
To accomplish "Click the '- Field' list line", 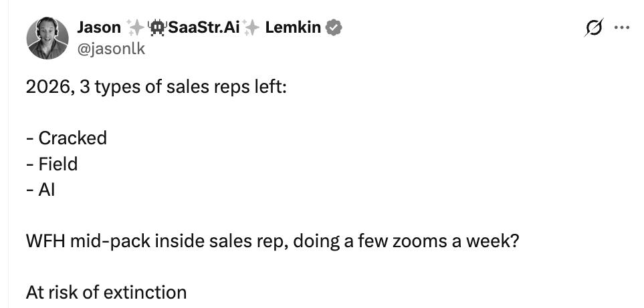I will click(x=51, y=164).
